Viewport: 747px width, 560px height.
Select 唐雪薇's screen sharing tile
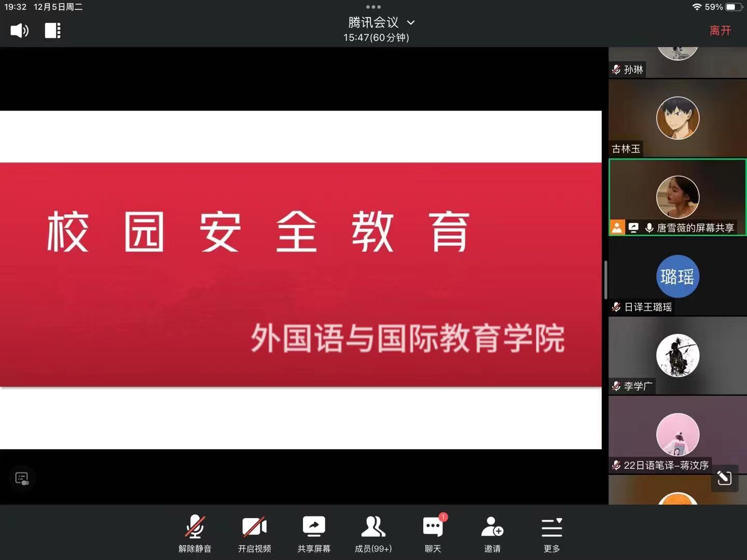(x=677, y=198)
